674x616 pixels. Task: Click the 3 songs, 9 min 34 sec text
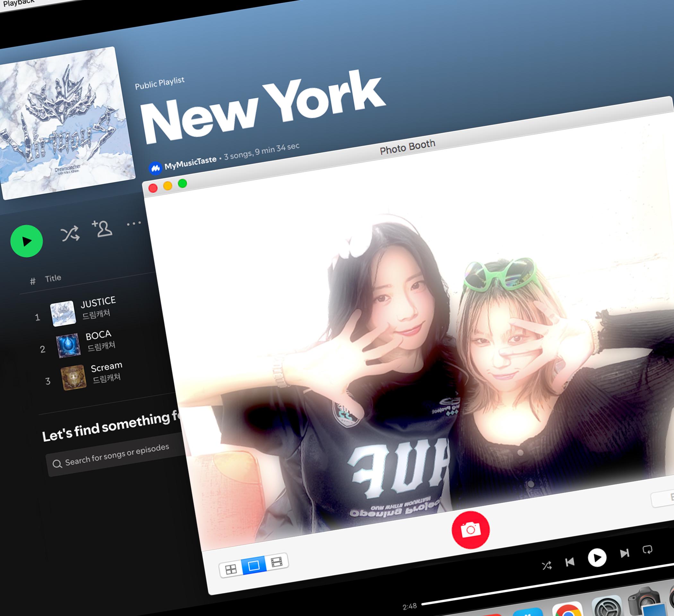tap(262, 151)
